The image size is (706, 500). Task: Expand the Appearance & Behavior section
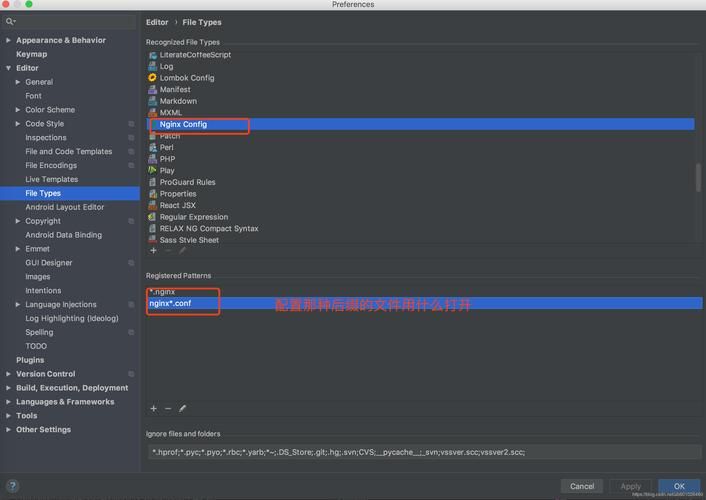[x=8, y=41]
